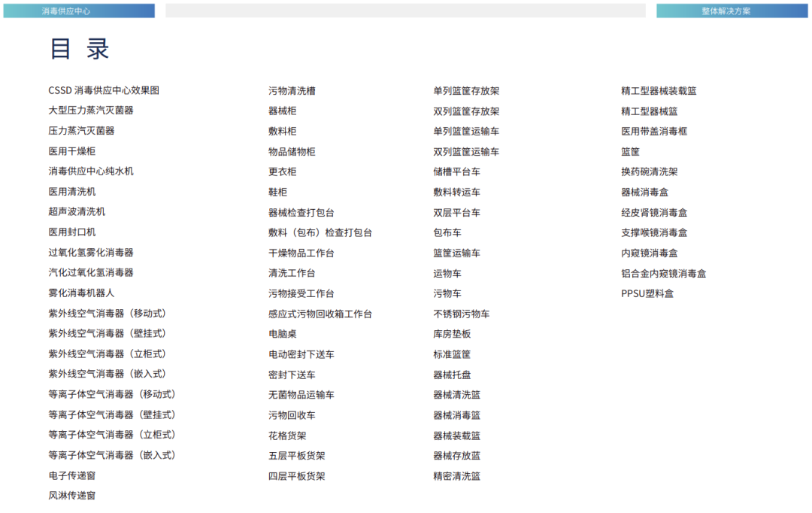This screenshot has width=812, height=513.
Task: Switch to the 整体解决方案 tab
Action: coord(730,11)
